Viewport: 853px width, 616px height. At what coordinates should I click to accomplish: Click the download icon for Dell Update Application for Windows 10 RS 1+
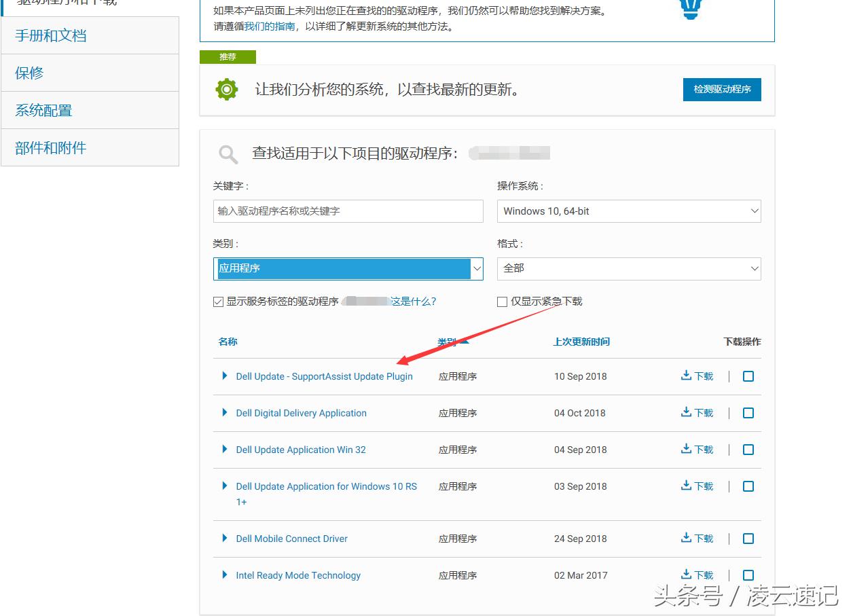click(x=685, y=486)
